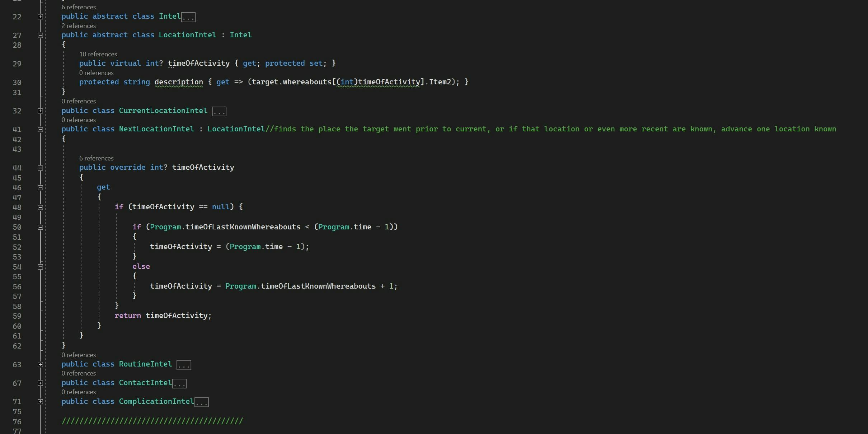
Task: Click the squiggly-underlined description identifier
Action: (x=179, y=82)
